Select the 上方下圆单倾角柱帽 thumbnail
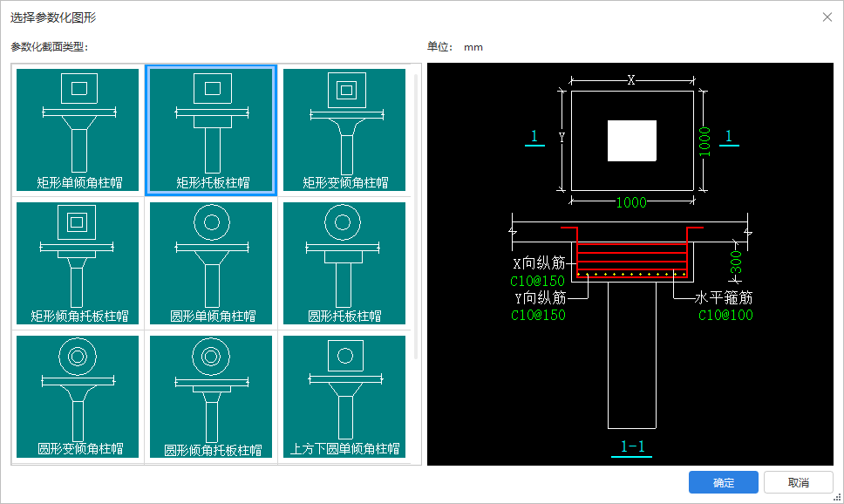Viewport: 844px width, 504px height. pyautogui.click(x=344, y=397)
